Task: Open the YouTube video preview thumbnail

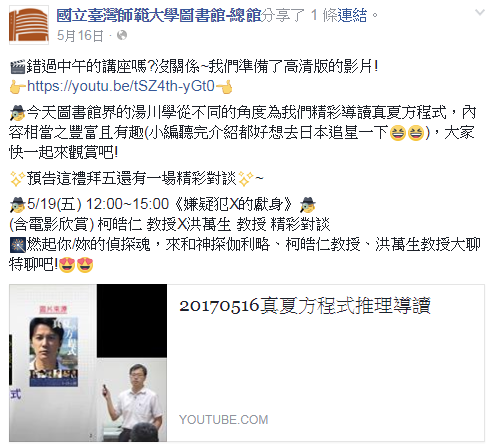Action: click(88, 363)
